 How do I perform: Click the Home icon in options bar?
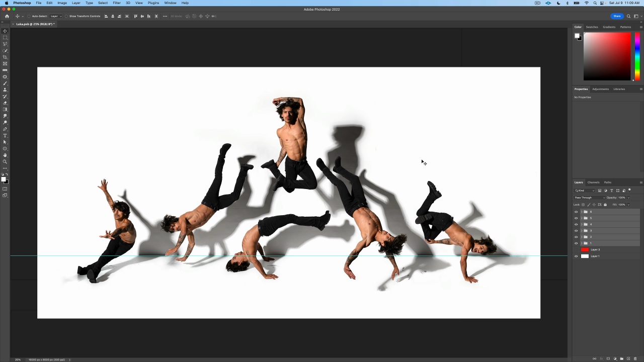tap(7, 16)
